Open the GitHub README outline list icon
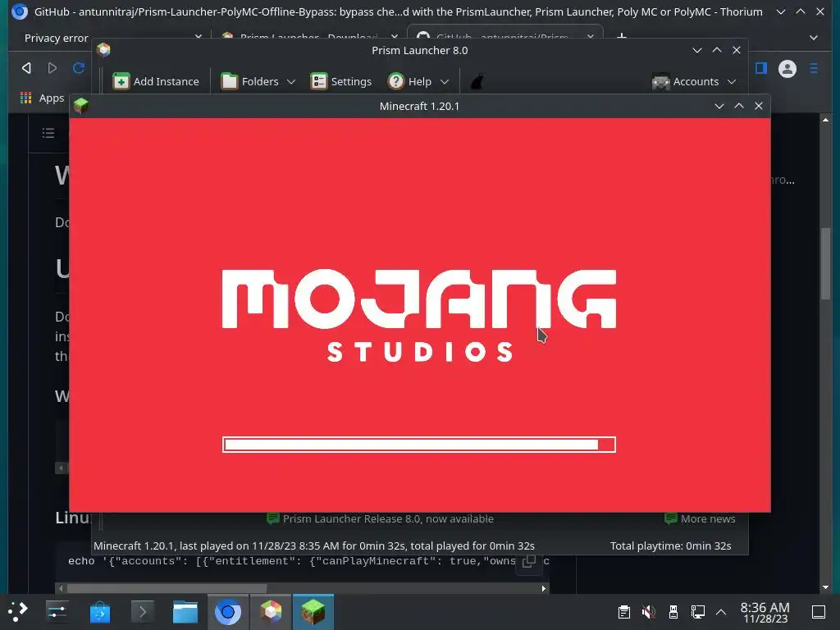 48,133
